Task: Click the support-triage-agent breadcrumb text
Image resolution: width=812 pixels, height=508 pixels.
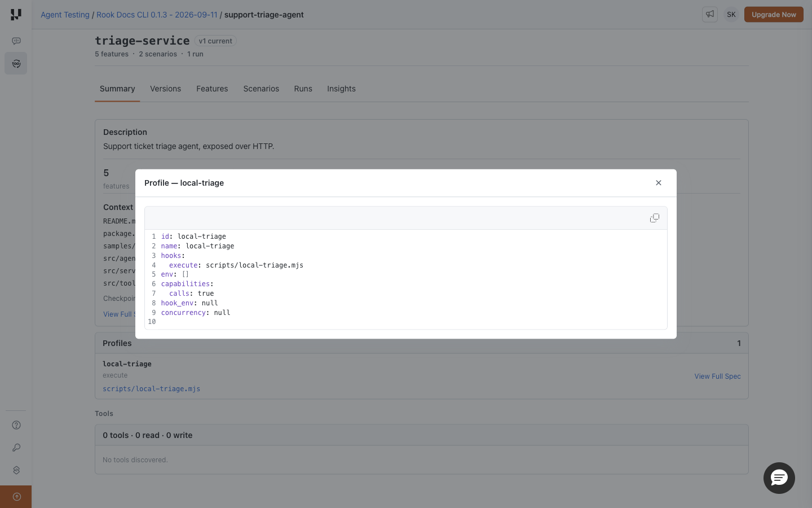Action: click(x=264, y=15)
